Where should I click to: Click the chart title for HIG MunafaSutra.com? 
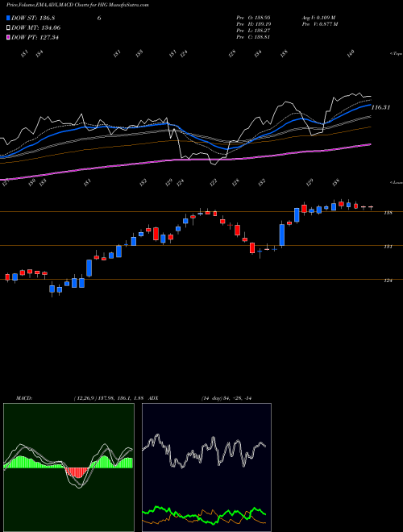click(77, 5)
